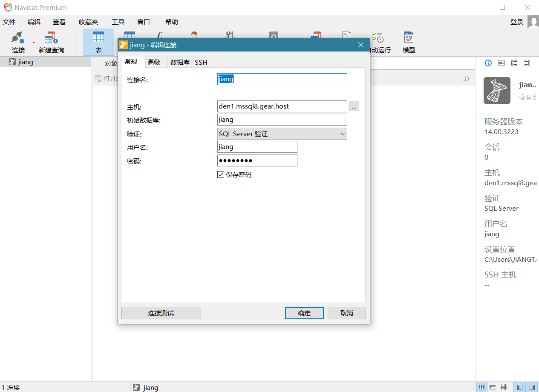
Task: Click the user avatar icon next to 登录
Action: pos(533,22)
